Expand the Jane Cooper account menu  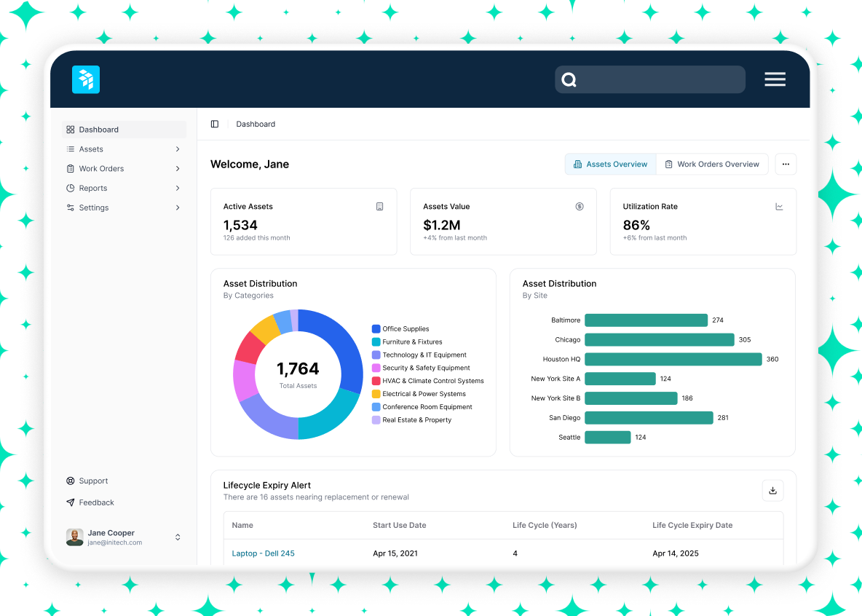pyautogui.click(x=177, y=537)
